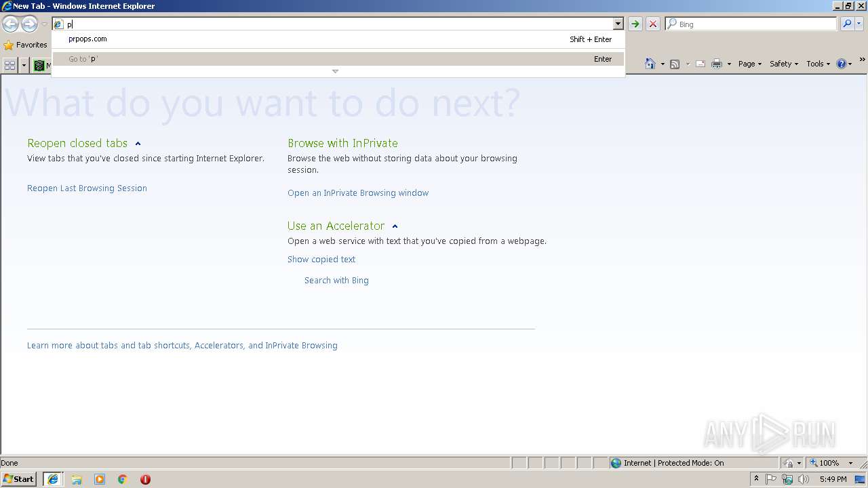The height and width of the screenshot is (488, 868).
Task: Click the privacy lock icon in status bar
Action: coord(789,463)
